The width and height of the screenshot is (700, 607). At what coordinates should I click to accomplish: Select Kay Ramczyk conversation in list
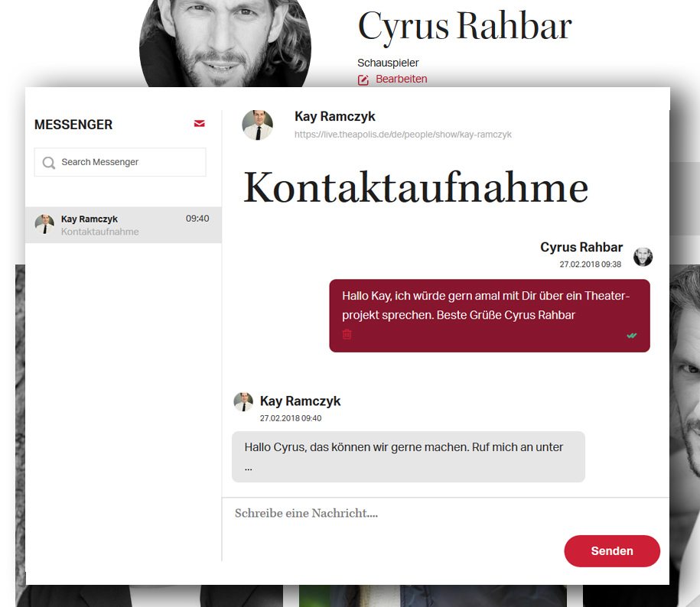[124, 225]
